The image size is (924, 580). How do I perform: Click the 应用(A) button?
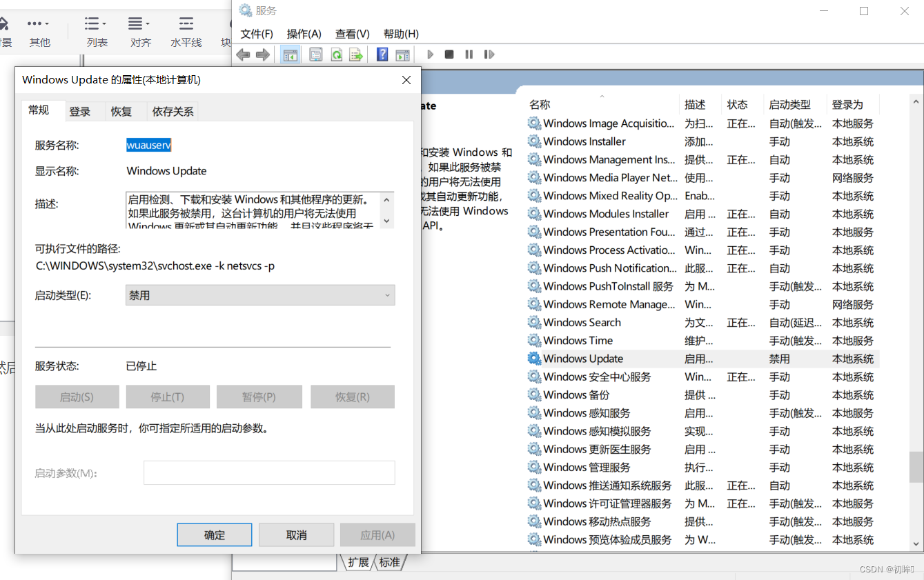coord(377,535)
